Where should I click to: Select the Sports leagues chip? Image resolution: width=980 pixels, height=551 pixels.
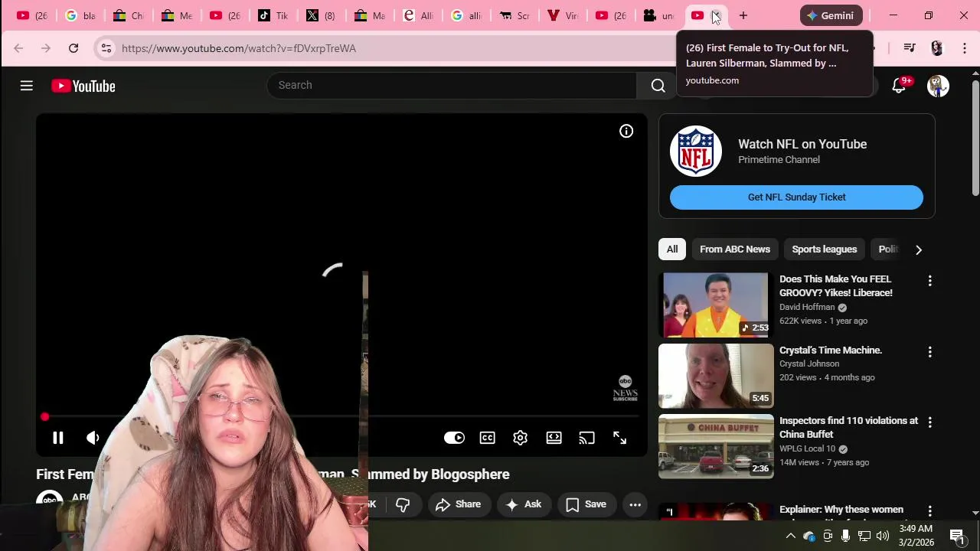[824, 249]
